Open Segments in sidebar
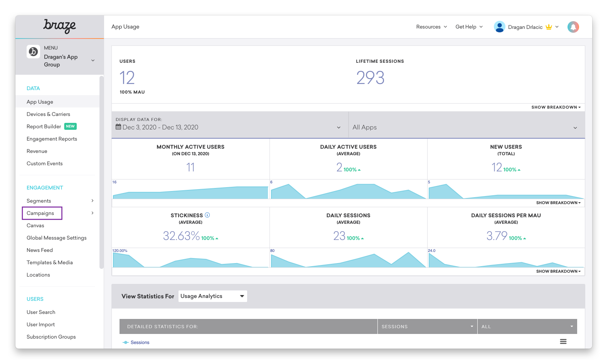 pos(39,201)
